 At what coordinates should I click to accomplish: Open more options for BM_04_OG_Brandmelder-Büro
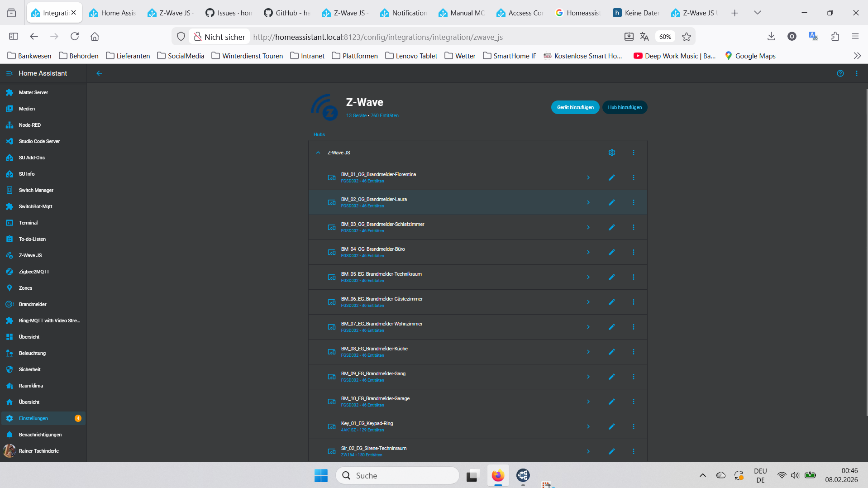point(634,252)
